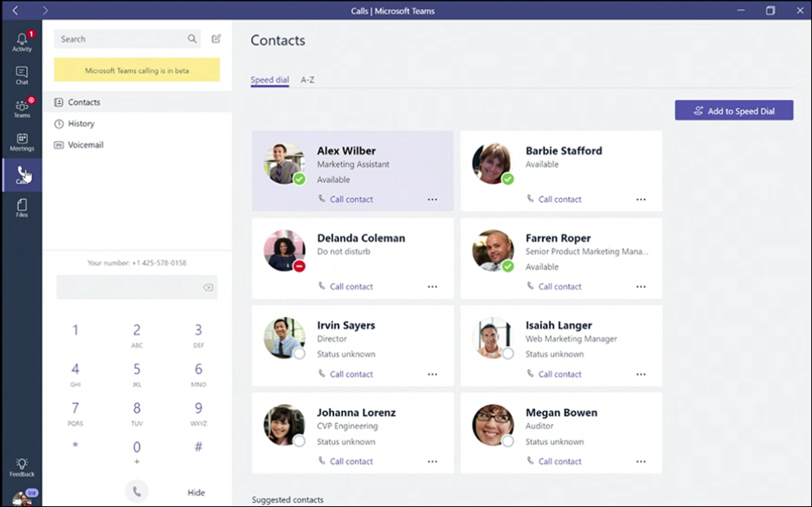Open more options for Isaiah Langer
The width and height of the screenshot is (812, 507).
(641, 374)
